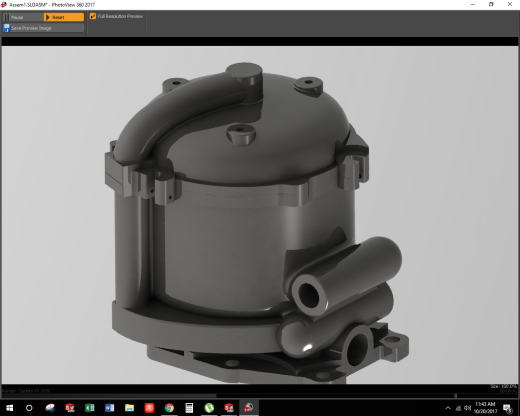520x416 pixels.
Task: Open the notification action center
Action: pyautogui.click(x=508, y=408)
